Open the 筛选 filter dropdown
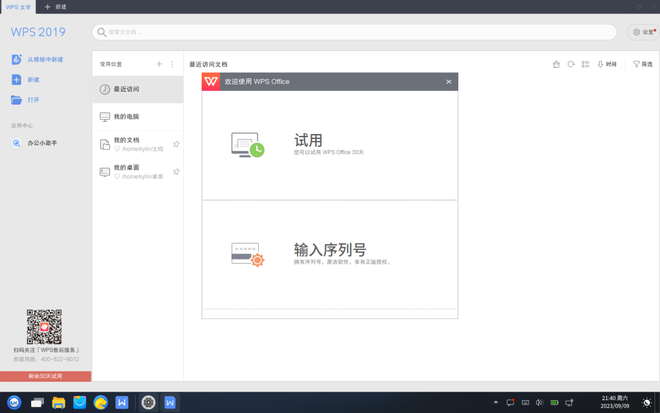 (x=643, y=64)
